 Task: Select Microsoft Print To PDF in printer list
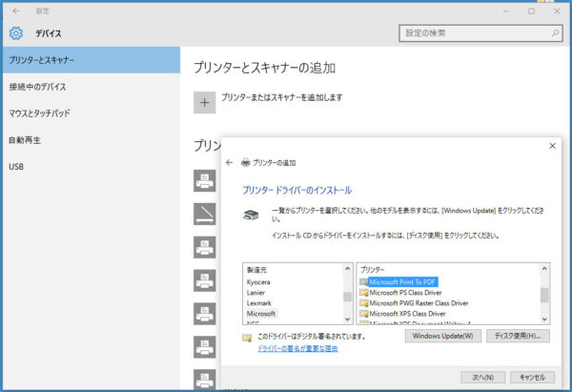(402, 281)
